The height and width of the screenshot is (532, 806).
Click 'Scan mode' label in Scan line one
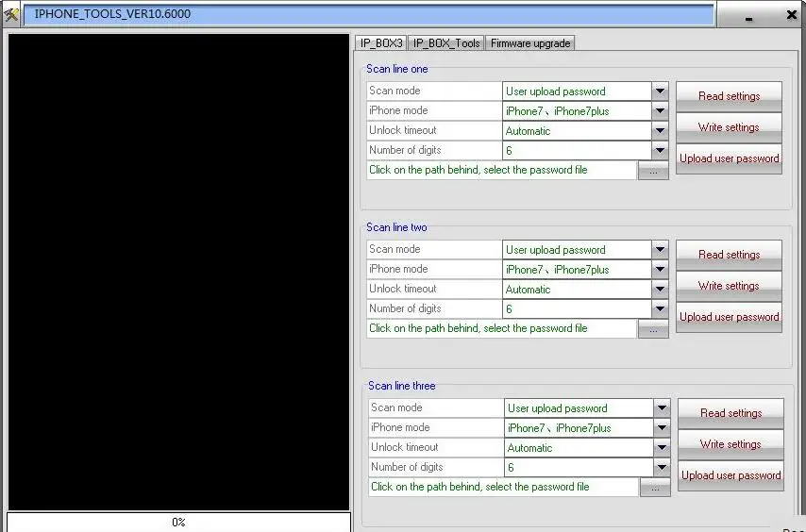pos(395,91)
